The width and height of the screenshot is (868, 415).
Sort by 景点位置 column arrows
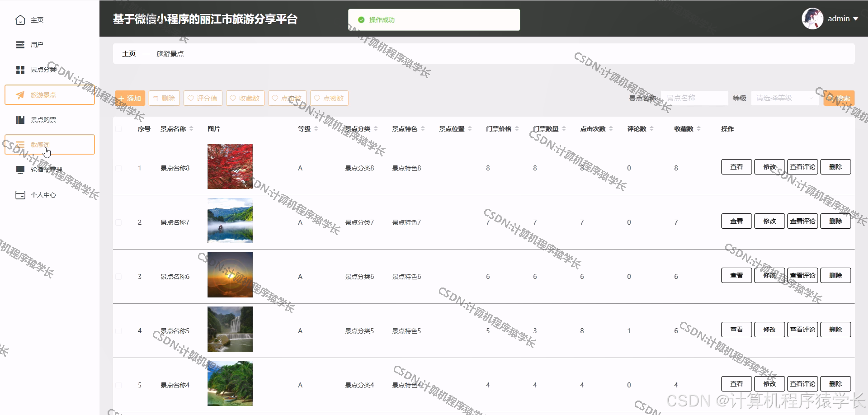470,129
